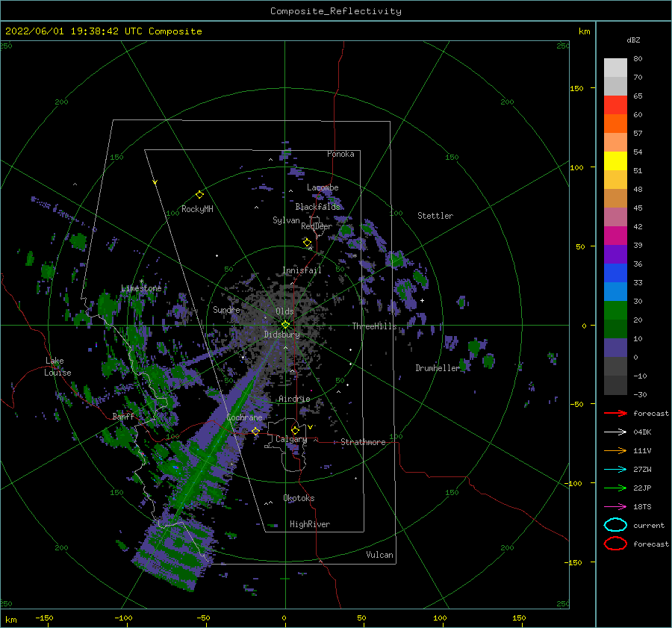
Task: Click the magenta 18TS arrow icon
Action: point(615,507)
